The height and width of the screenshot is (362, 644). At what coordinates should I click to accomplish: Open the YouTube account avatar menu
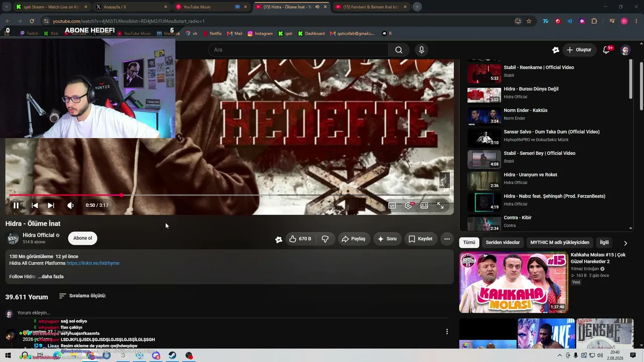click(x=625, y=50)
